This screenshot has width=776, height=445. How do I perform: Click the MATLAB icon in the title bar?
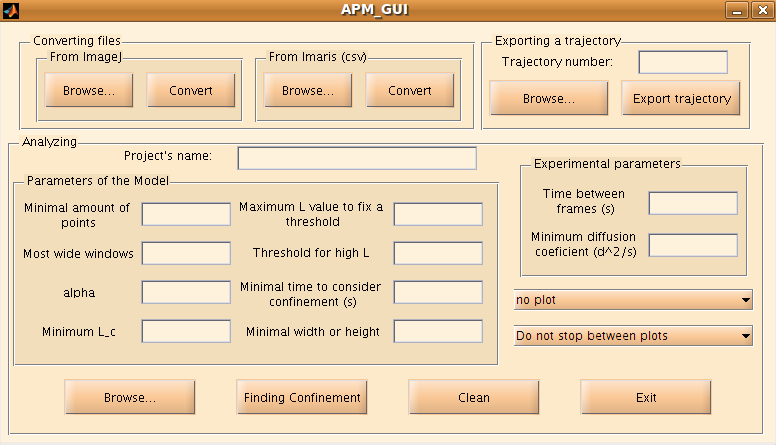pos(10,10)
